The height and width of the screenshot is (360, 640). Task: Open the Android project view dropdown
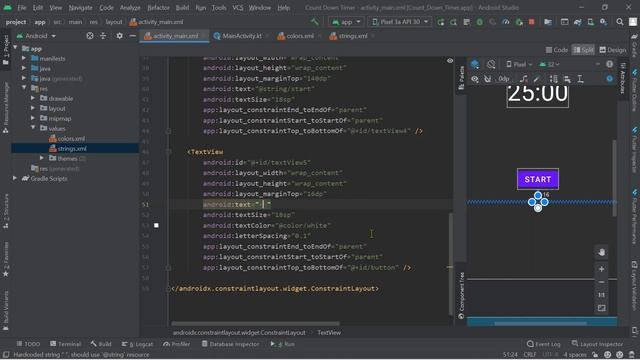click(x=36, y=36)
